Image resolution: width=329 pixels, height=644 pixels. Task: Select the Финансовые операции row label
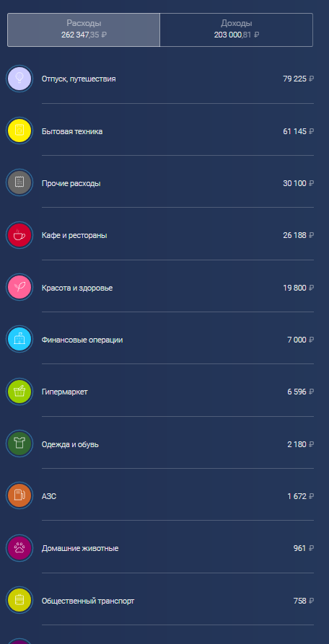coord(82,340)
